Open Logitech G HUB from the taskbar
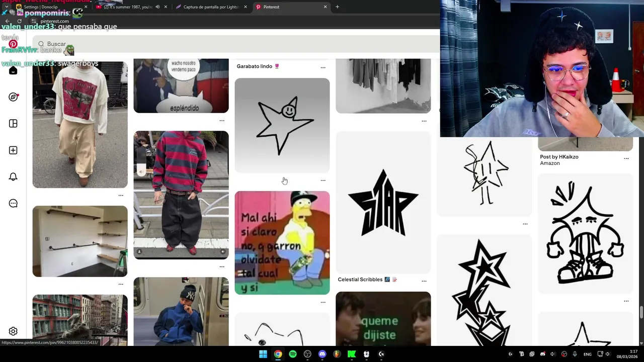Screen dimensions: 644x362 (x=381, y=354)
